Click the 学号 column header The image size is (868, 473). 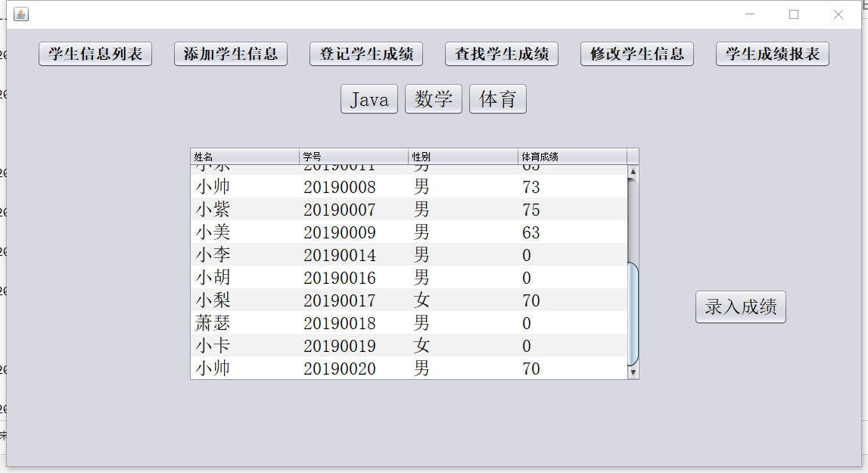353,157
